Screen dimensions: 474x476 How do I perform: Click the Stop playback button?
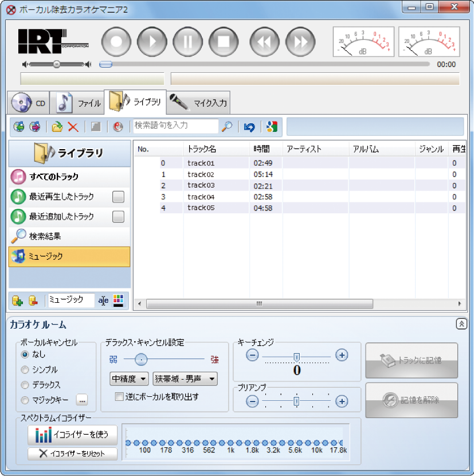[223, 42]
